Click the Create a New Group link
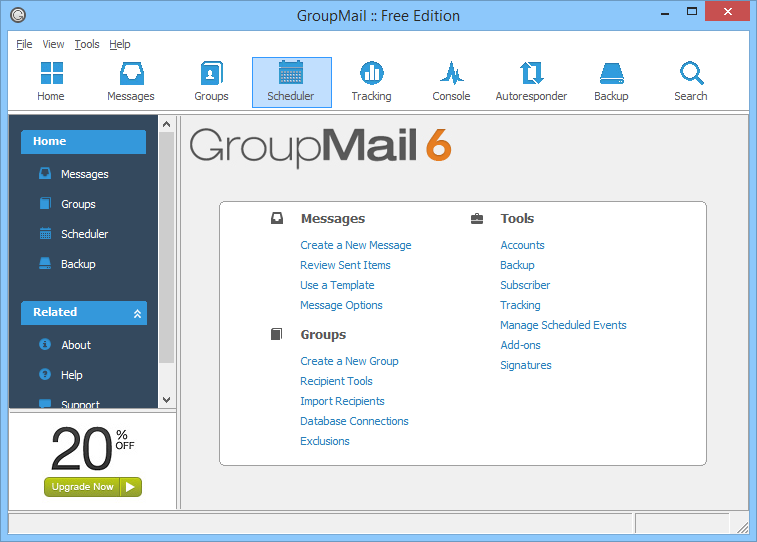The height and width of the screenshot is (542, 757). (349, 361)
